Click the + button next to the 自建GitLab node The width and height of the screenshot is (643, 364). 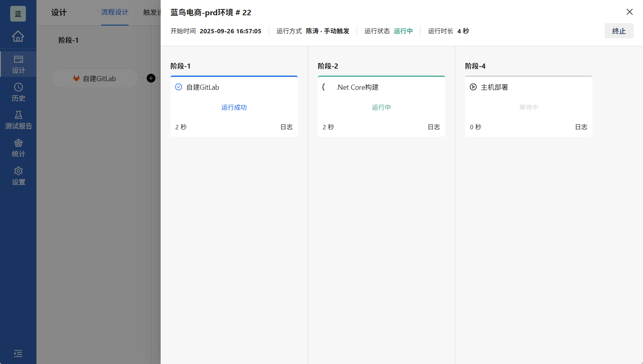(151, 78)
